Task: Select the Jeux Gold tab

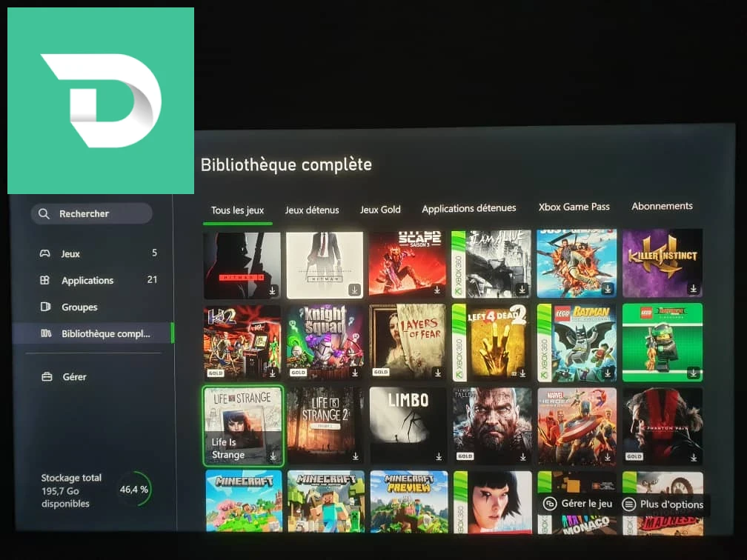Action: coord(380,210)
